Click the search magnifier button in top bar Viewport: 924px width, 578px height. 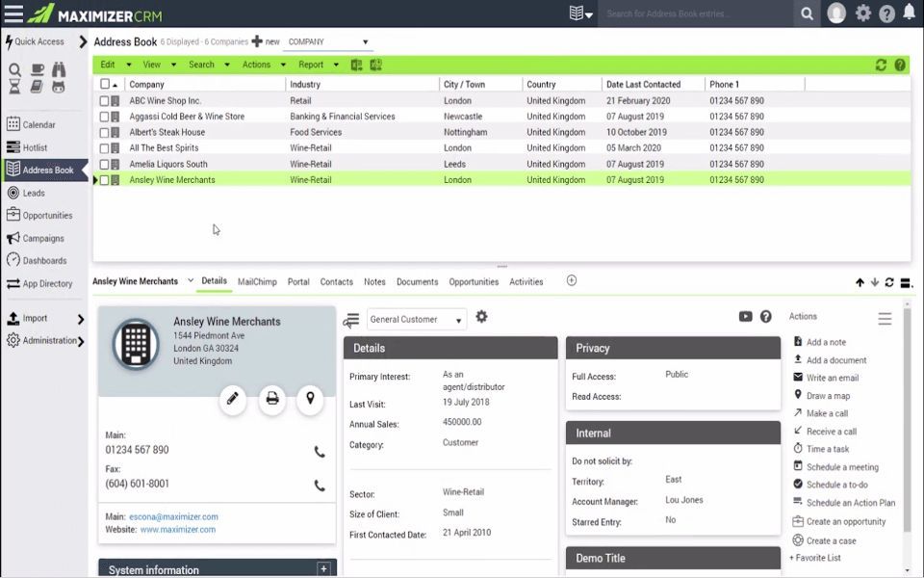[x=807, y=13]
